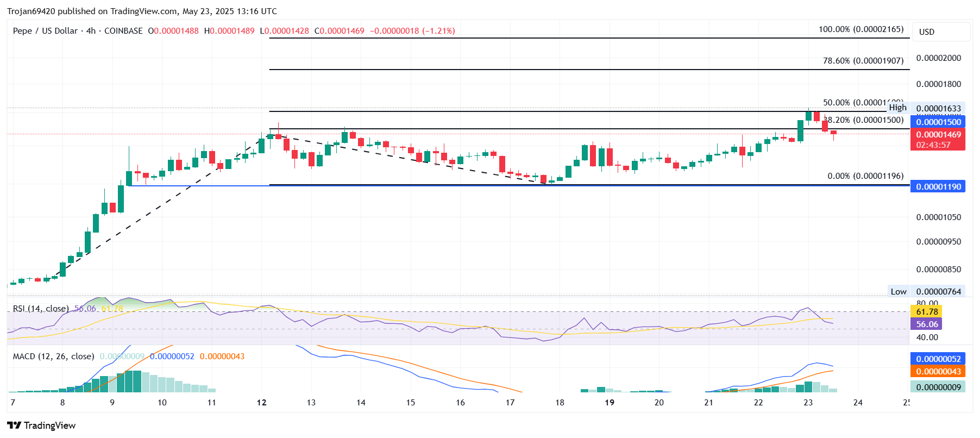Click the blue 0.00001500 price axis tag
This screenshot has height=438, width=980.
pyautogui.click(x=938, y=122)
